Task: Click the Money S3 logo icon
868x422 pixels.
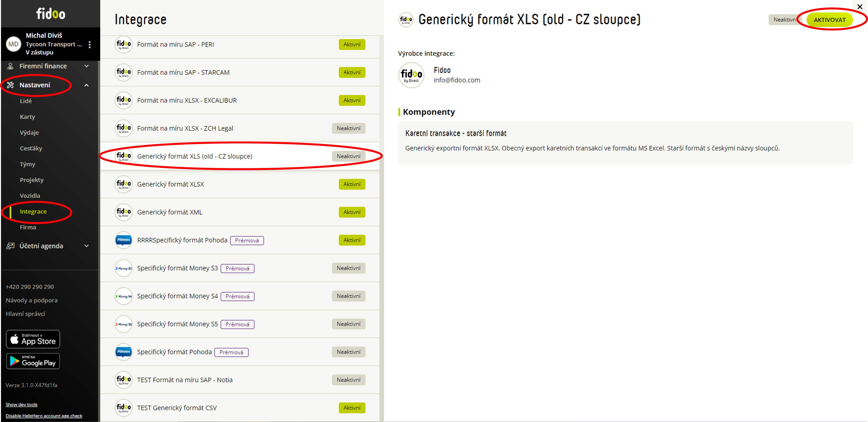Action: (124, 268)
